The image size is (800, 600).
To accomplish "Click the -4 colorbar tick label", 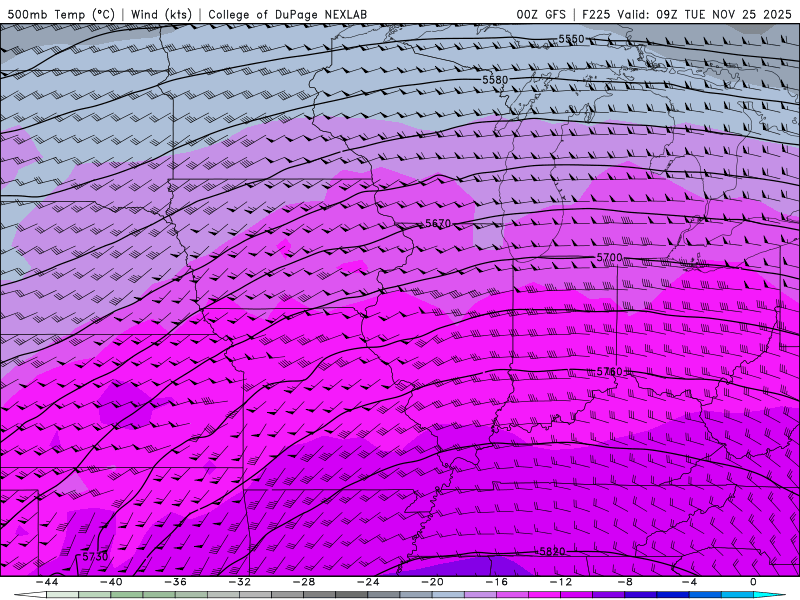I will [689, 582].
